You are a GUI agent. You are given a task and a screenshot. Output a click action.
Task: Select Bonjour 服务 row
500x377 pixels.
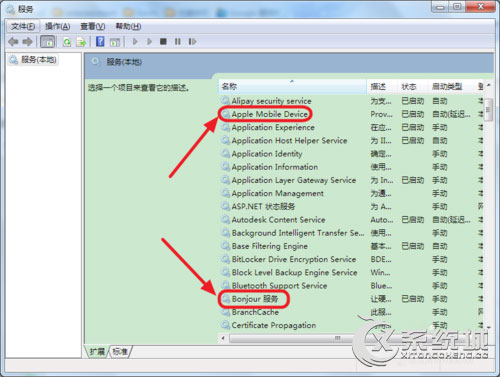pyautogui.click(x=352, y=299)
